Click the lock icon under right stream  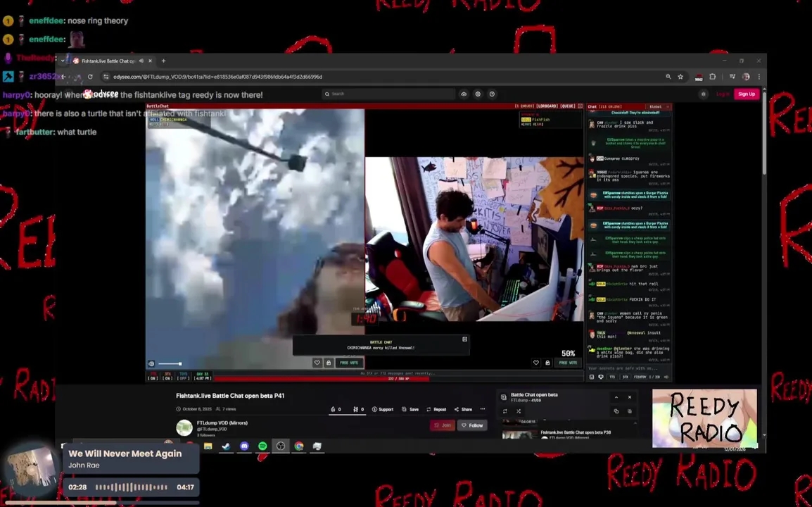click(x=547, y=363)
